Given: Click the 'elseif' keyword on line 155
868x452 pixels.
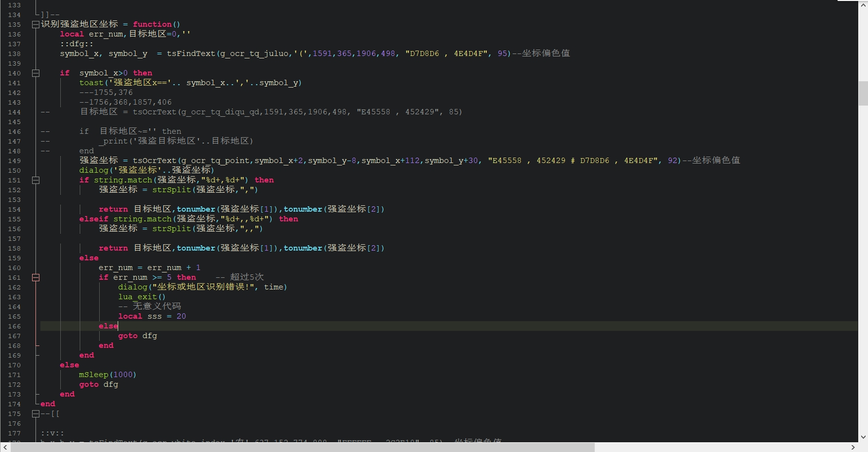Looking at the screenshot, I should pos(94,219).
